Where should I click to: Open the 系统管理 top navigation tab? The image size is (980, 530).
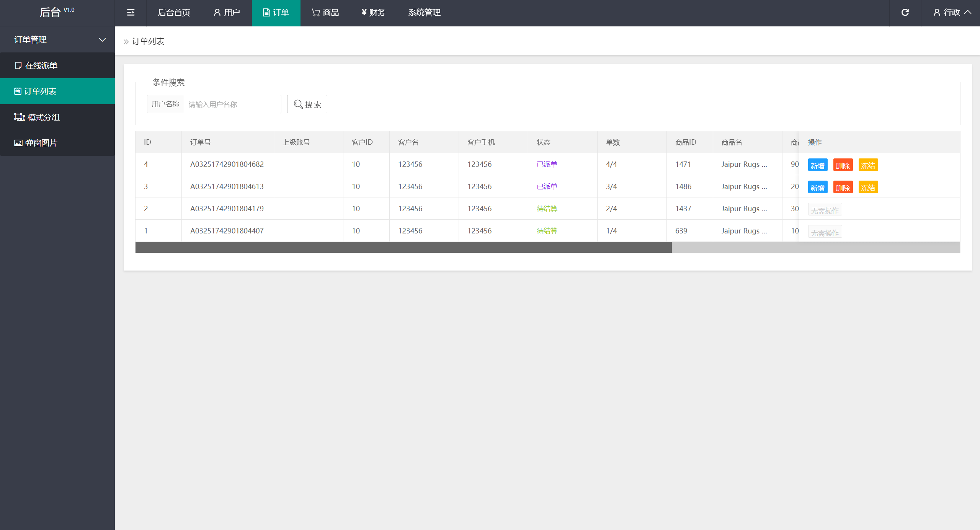(424, 13)
